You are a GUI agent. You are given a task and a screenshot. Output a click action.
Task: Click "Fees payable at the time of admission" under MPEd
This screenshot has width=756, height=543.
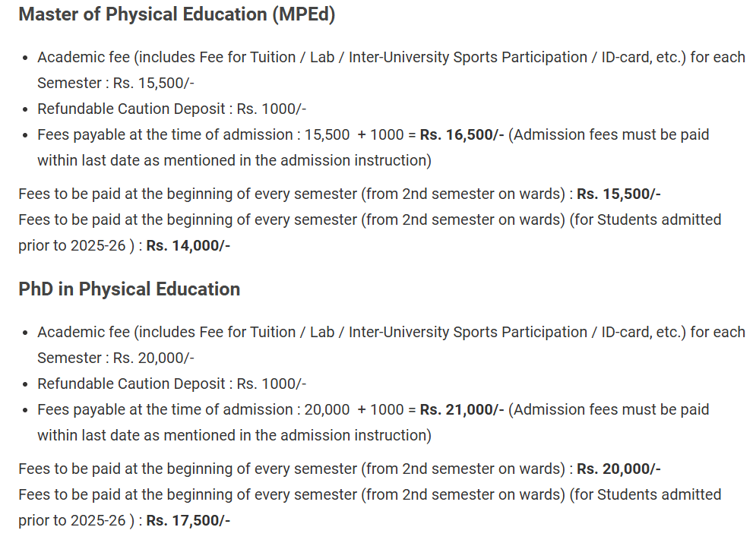pos(165,135)
